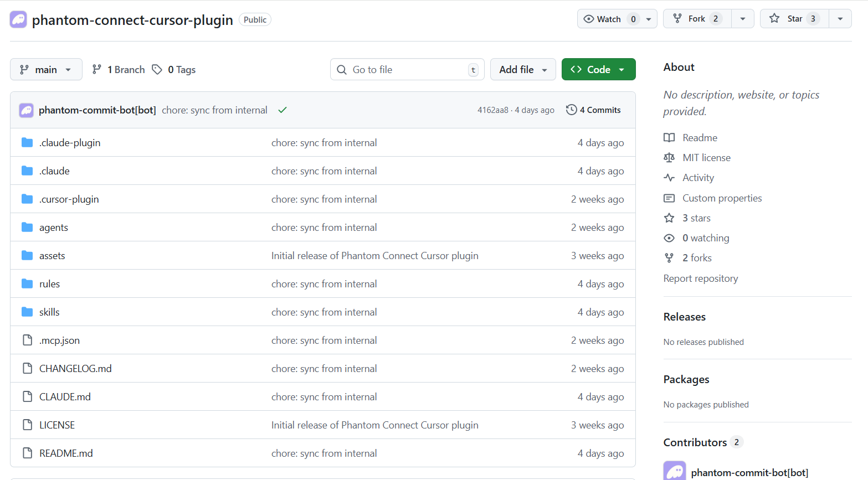This screenshot has width=868, height=480.
Task: Click the phantom-commit-bot avatar in commit bar
Action: pyautogui.click(x=25, y=110)
